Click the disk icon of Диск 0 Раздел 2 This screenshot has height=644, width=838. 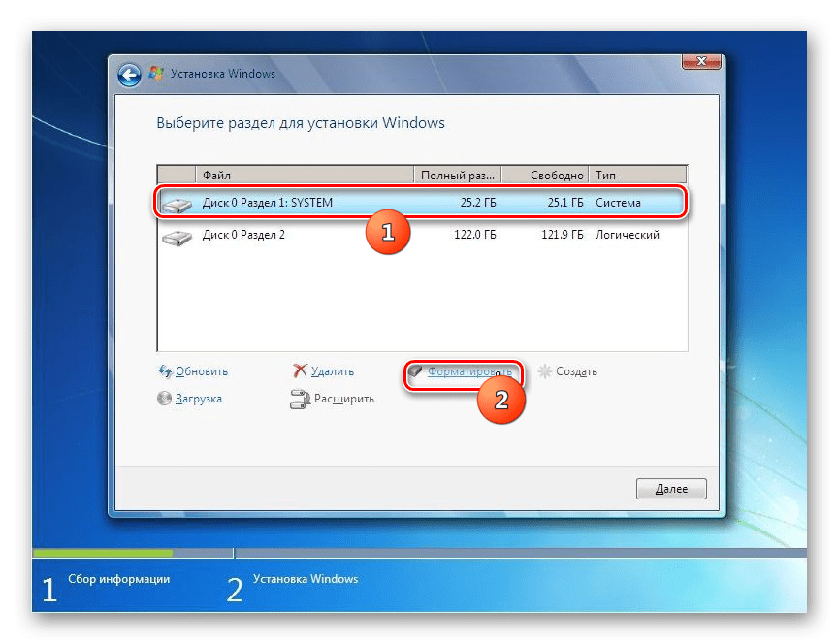178,234
